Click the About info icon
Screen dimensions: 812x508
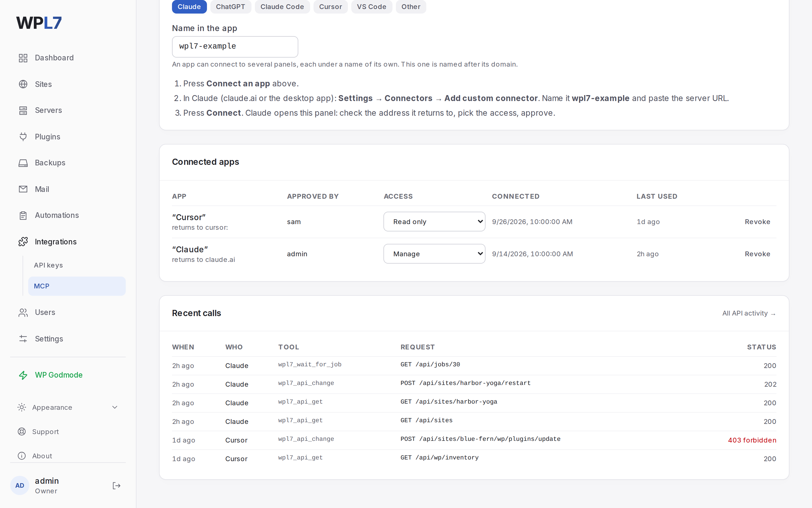coord(21,456)
